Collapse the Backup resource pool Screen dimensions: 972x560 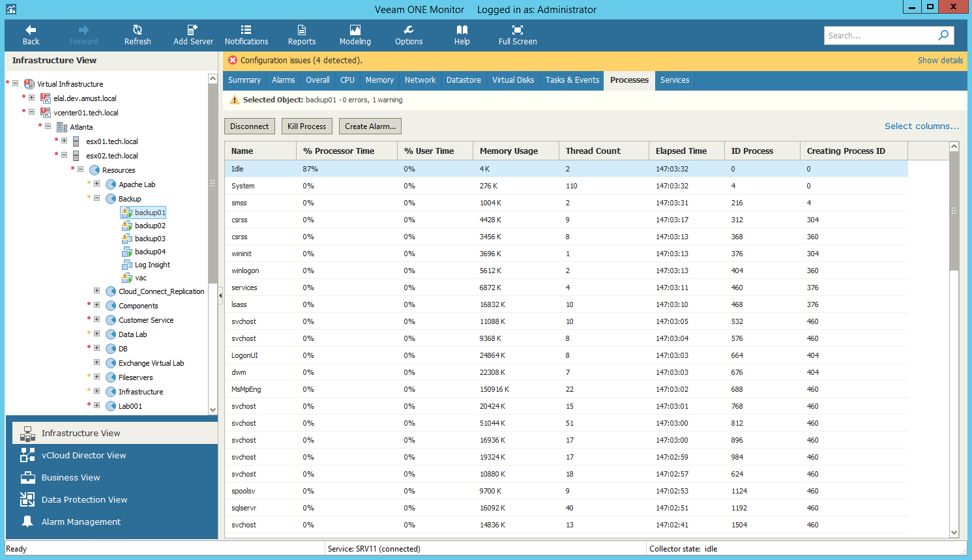pos(96,198)
